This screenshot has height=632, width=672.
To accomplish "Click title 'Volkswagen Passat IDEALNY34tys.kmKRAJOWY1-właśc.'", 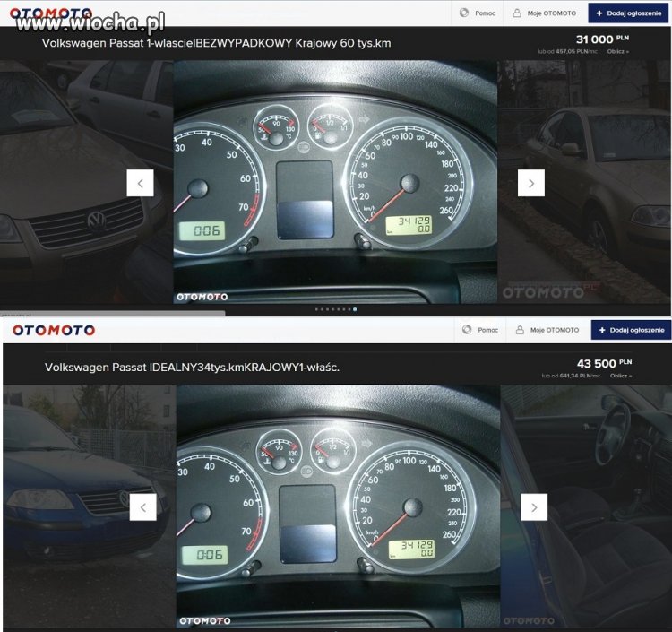I will point(192,368).
